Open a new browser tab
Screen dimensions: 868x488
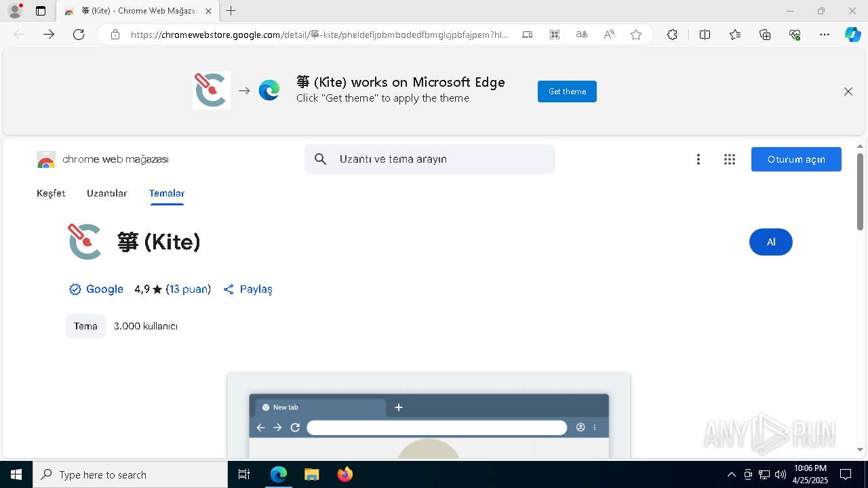[231, 11]
